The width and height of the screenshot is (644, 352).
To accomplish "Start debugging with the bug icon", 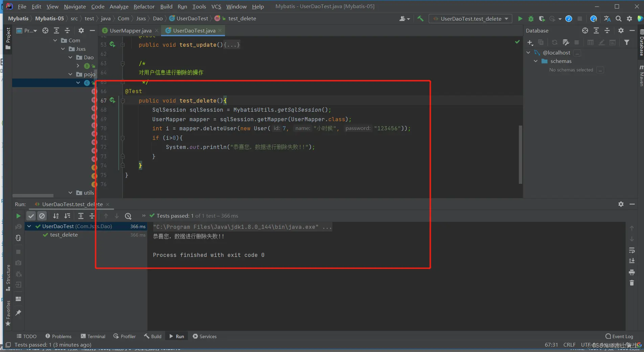I will [531, 19].
